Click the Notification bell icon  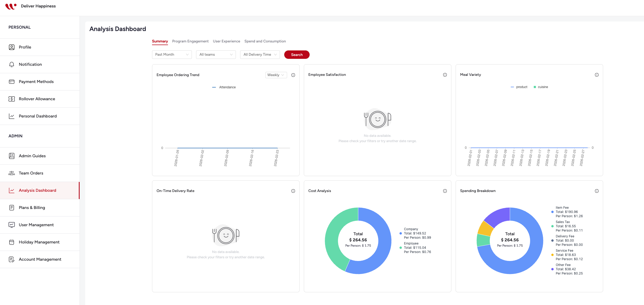(12, 64)
